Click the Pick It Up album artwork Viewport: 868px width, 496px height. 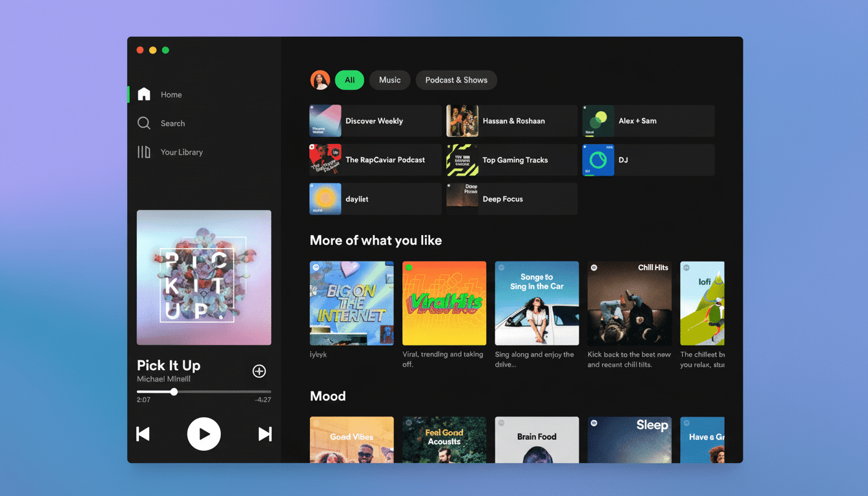click(x=203, y=277)
